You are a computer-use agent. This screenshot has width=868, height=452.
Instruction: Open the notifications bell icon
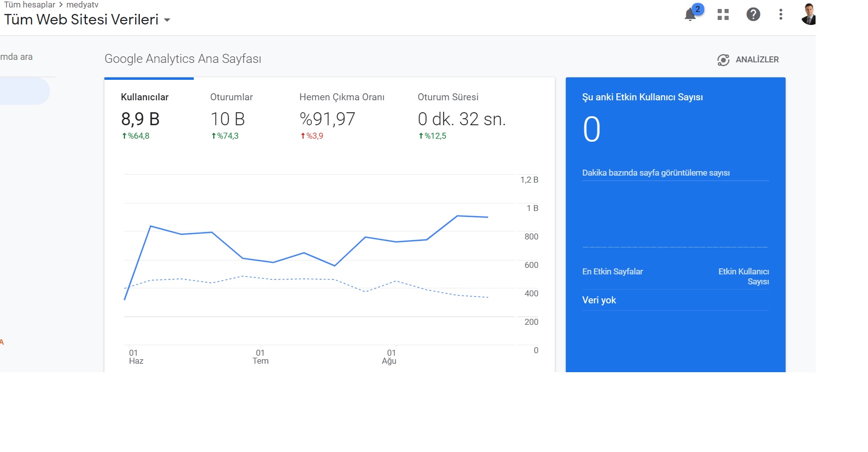691,14
